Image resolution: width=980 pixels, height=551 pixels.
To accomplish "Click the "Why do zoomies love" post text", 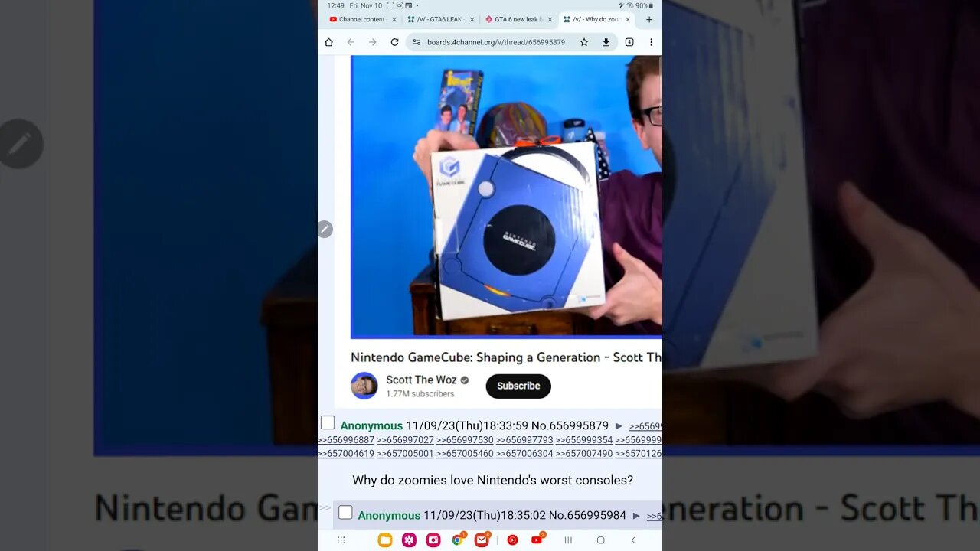I will click(493, 481).
